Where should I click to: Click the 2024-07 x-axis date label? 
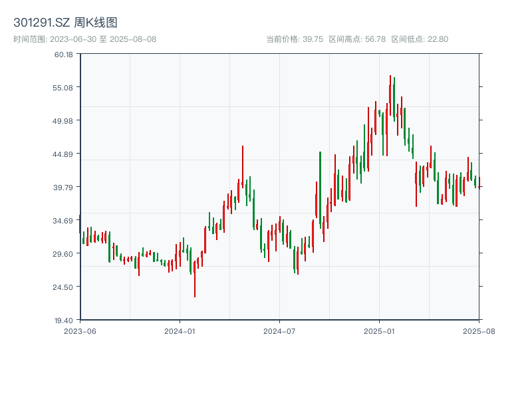coord(279,330)
